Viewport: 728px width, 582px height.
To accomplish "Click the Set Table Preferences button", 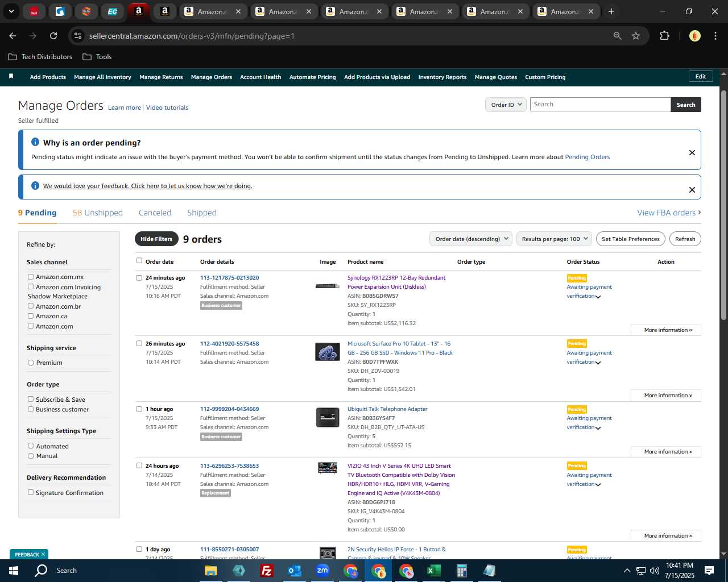I will coord(631,239).
